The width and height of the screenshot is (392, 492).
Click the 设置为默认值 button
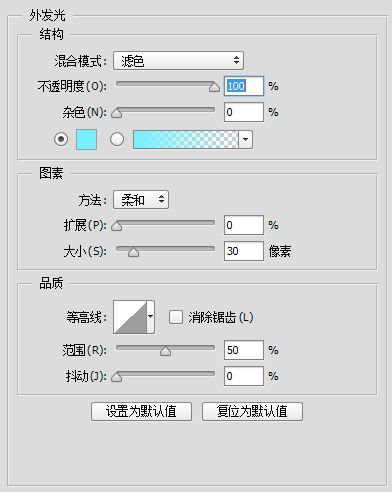[141, 411]
